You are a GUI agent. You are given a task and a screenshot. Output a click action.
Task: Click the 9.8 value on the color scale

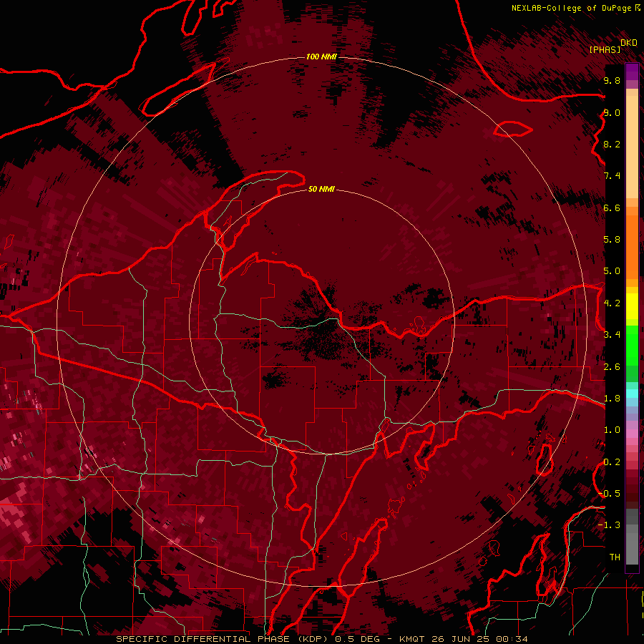pyautogui.click(x=612, y=80)
